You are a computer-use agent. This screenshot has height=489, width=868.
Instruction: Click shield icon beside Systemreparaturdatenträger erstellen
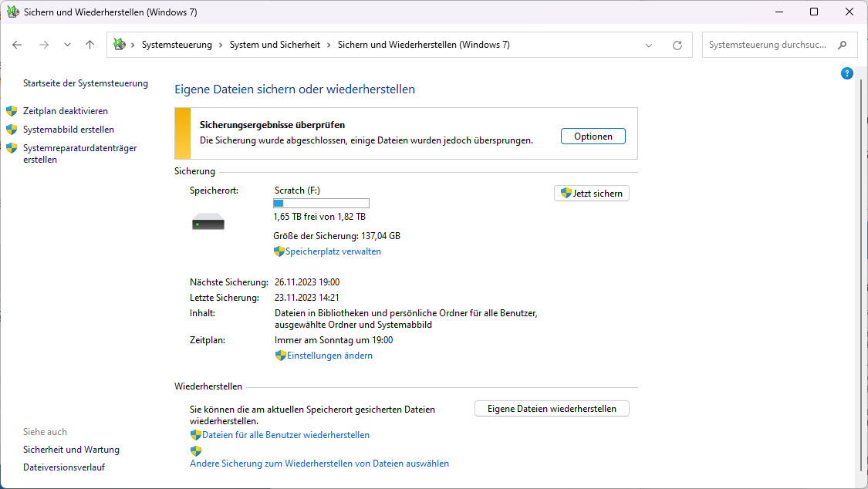[x=12, y=147]
